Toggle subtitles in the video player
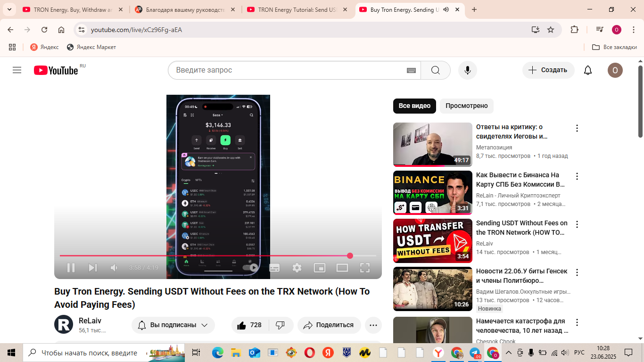The image size is (644, 362). point(274,268)
